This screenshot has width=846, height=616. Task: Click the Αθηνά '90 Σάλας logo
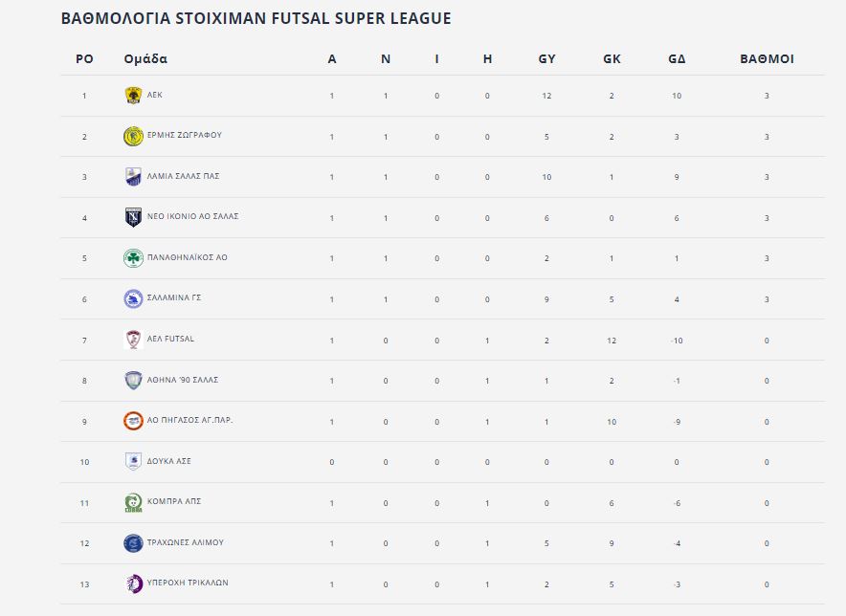point(133,381)
